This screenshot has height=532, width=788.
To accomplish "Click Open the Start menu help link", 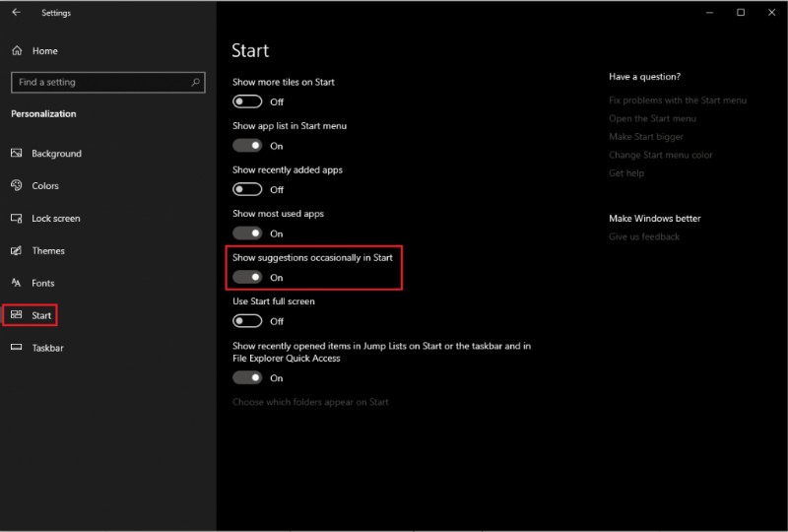I will click(x=652, y=118).
